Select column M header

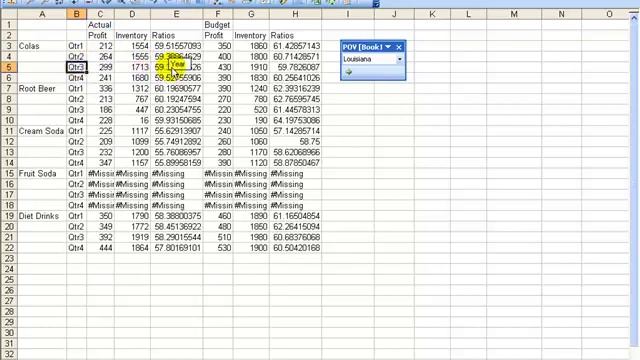(514, 14)
